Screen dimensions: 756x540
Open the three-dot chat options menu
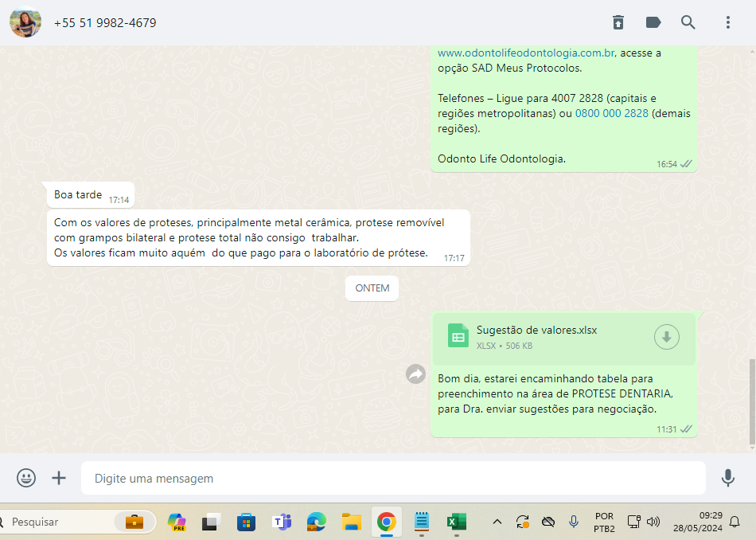pos(727,22)
